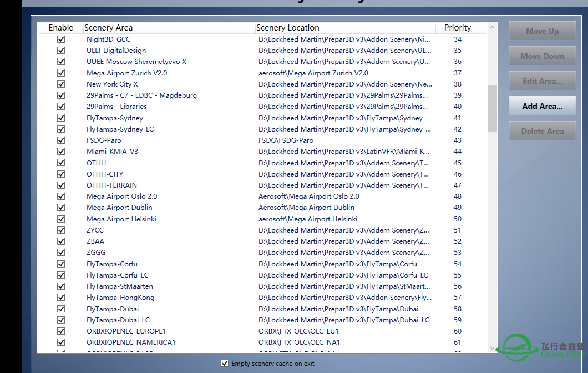Sort by the Priority column header
Viewport: 588px width, 373px height.
pyautogui.click(x=457, y=28)
